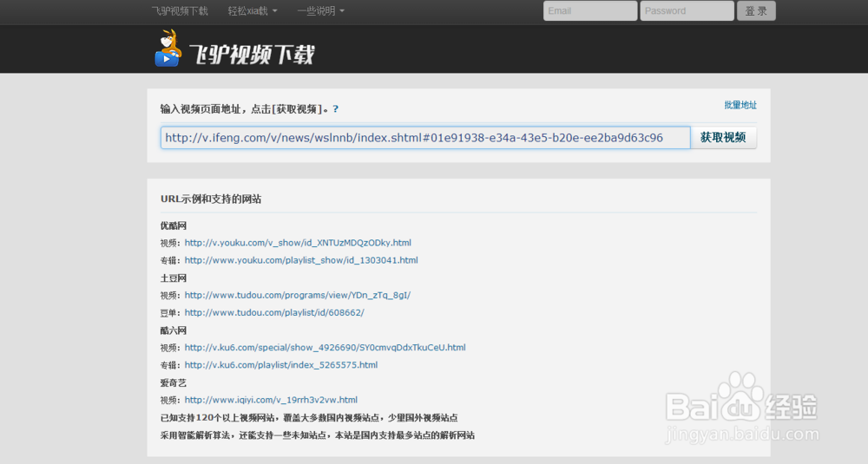The width and height of the screenshot is (868, 464).
Task: Open the youku v_show example link
Action: [x=298, y=243]
